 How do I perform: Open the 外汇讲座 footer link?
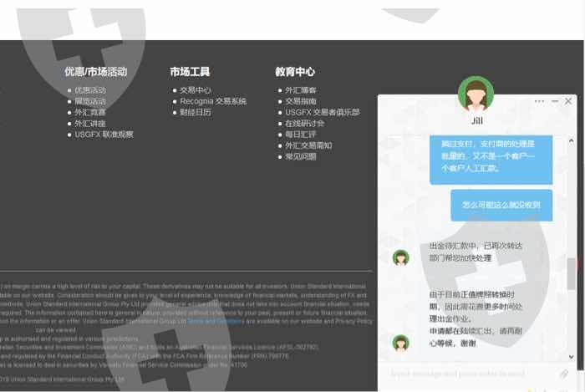point(90,124)
